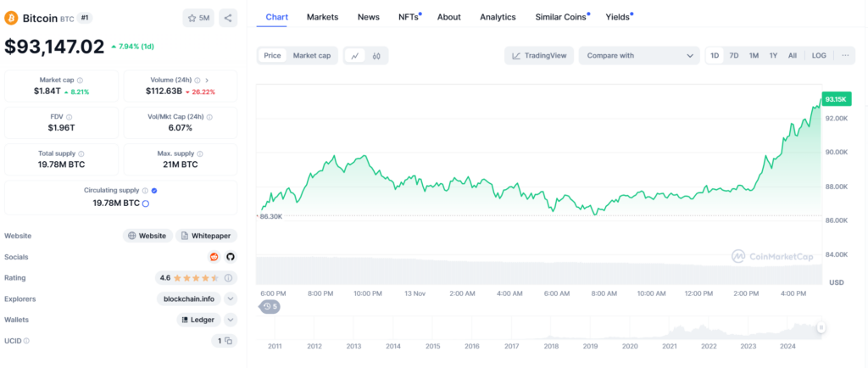Open Circulating supply info icon
Screen dimensions: 868x368
pyautogui.click(x=145, y=191)
